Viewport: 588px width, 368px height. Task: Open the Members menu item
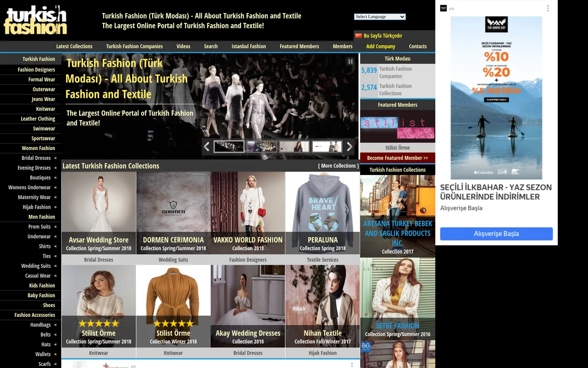pos(343,47)
